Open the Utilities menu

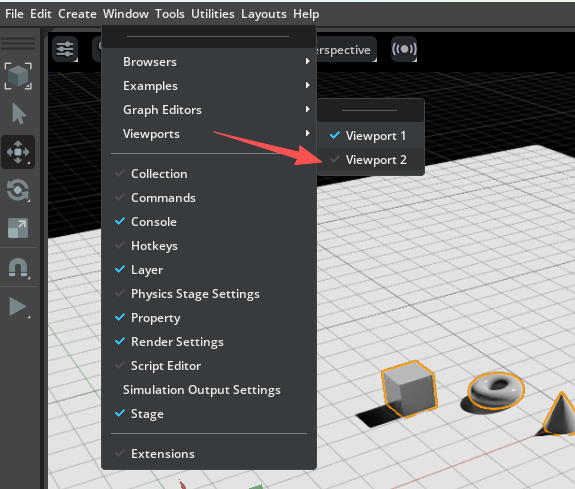click(213, 14)
